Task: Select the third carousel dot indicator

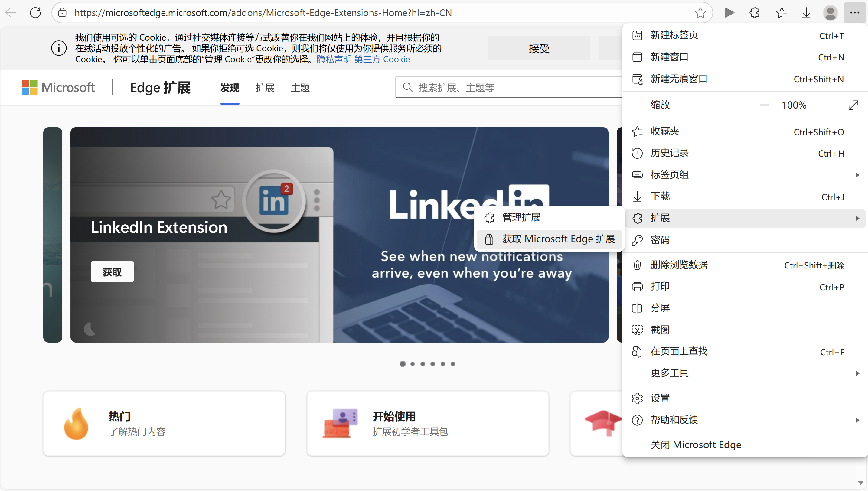Action: pyautogui.click(x=423, y=364)
